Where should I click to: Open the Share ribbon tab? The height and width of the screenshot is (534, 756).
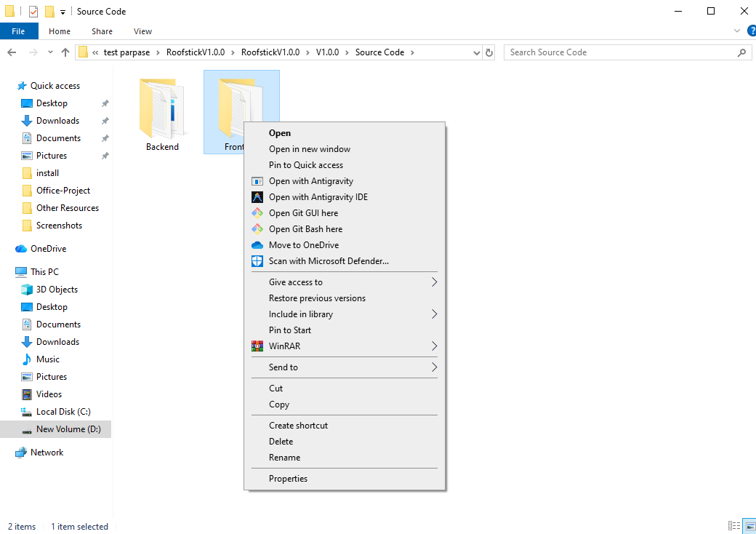(x=102, y=31)
